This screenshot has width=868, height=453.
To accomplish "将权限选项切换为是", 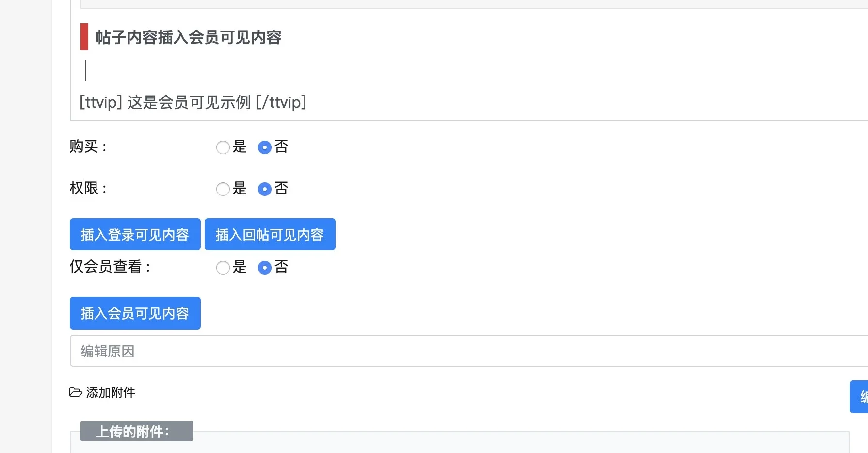I will [x=223, y=189].
